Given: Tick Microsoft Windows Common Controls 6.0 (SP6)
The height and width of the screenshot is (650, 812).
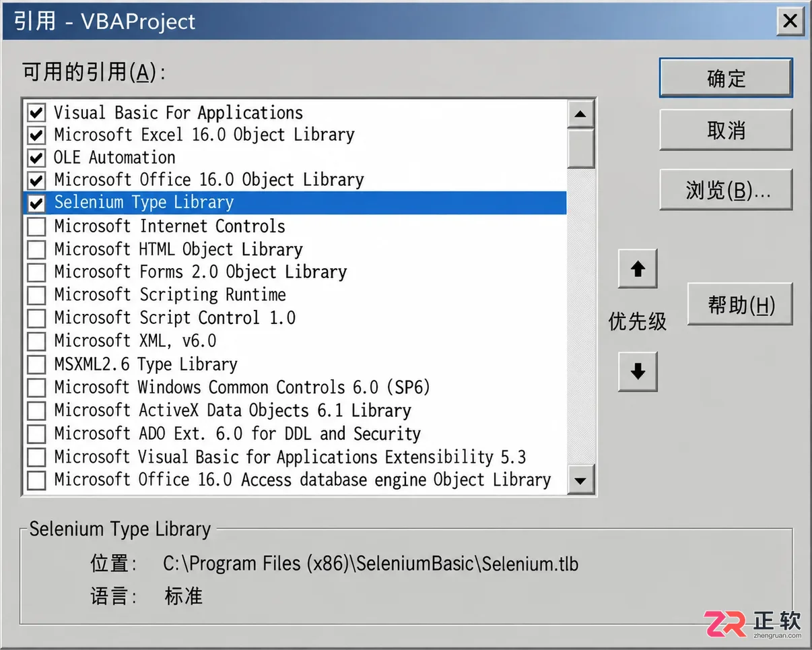Looking at the screenshot, I should pos(36,387).
